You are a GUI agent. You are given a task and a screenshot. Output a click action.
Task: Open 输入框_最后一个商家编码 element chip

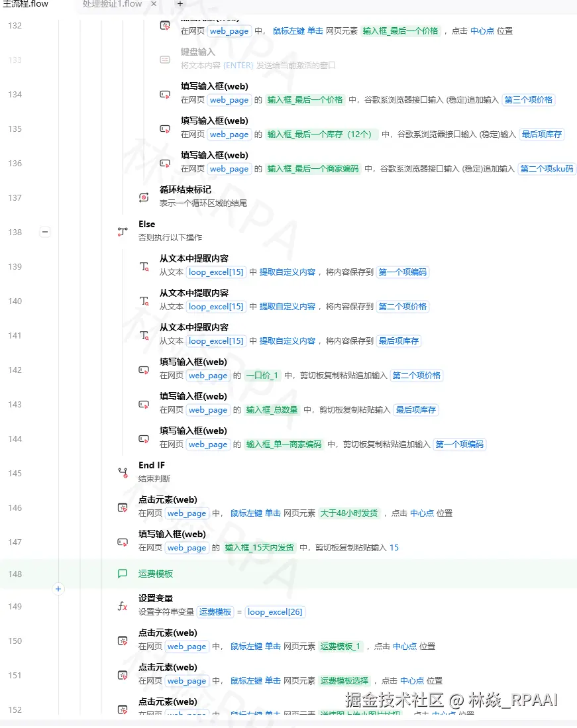pos(313,168)
